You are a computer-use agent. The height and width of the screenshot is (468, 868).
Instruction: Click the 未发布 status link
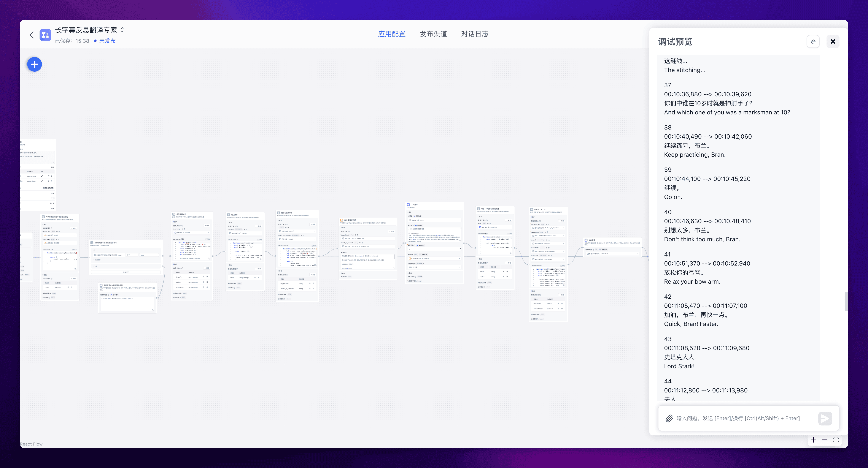pyautogui.click(x=107, y=41)
